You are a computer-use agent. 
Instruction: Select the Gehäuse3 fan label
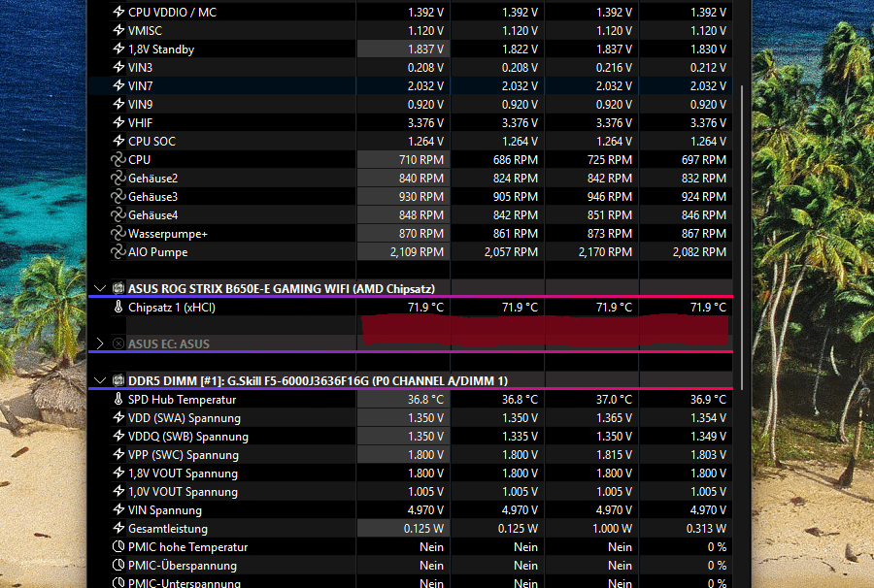[152, 197]
